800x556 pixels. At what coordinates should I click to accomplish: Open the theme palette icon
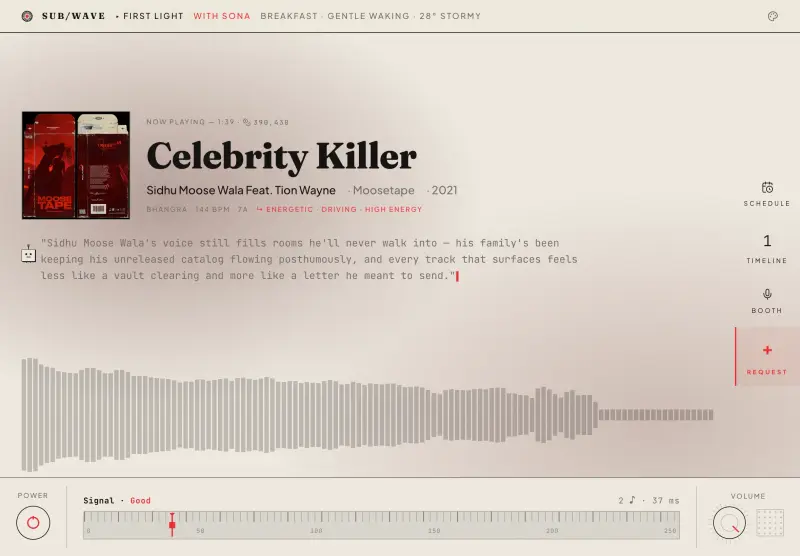[x=773, y=16]
